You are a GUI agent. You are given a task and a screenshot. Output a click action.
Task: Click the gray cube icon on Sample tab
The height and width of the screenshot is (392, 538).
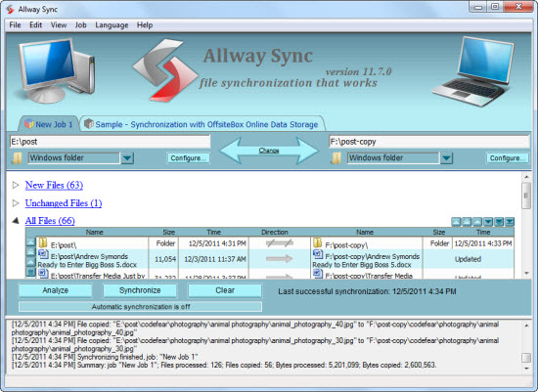pyautogui.click(x=89, y=123)
